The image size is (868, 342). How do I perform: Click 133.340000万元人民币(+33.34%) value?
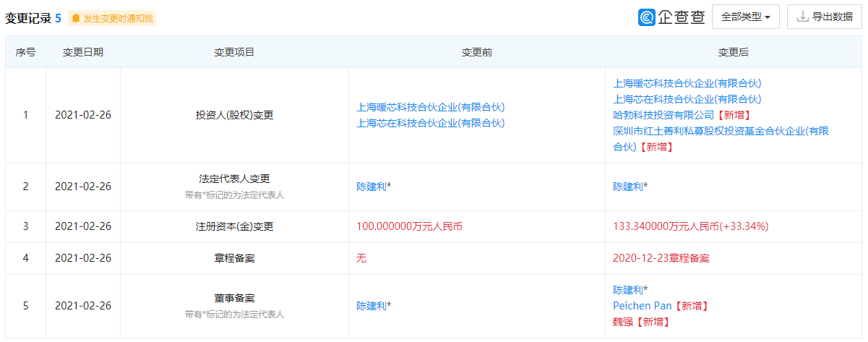pos(690,226)
